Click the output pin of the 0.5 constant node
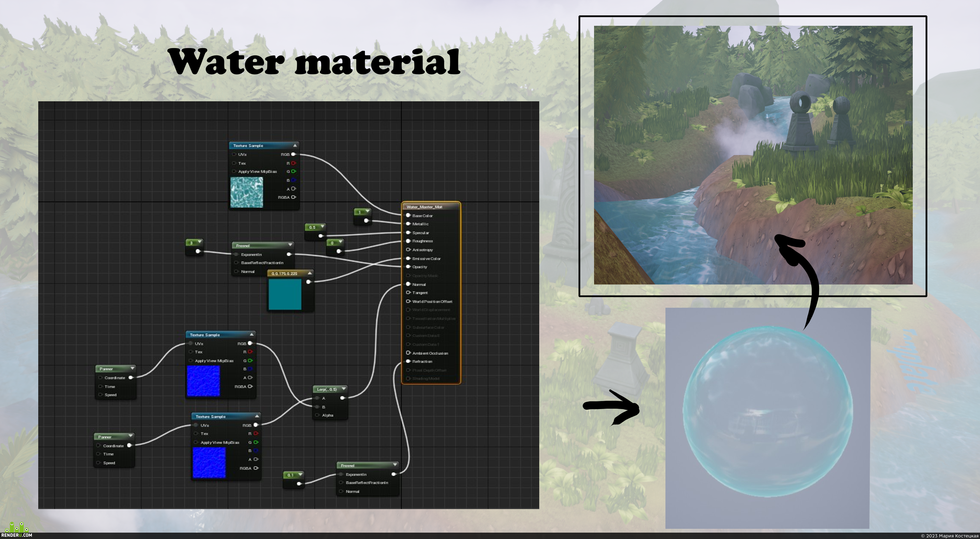The height and width of the screenshot is (539, 980). 321,236
